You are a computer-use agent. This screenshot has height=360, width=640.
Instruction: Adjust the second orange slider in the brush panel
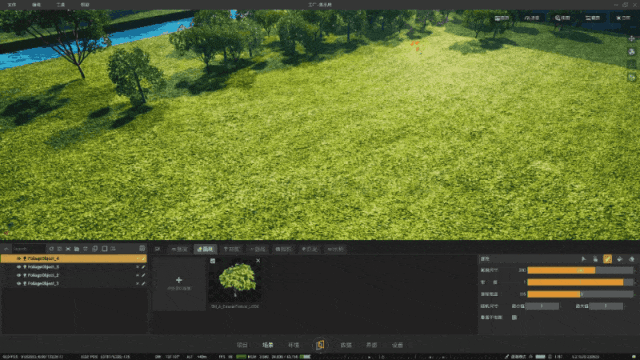pos(580,282)
